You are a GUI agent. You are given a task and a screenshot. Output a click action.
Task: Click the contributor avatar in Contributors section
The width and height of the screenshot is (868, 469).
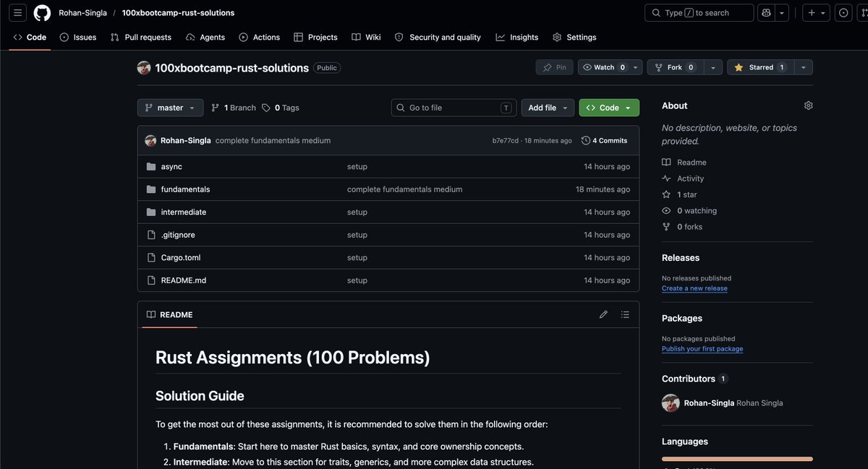click(x=671, y=403)
